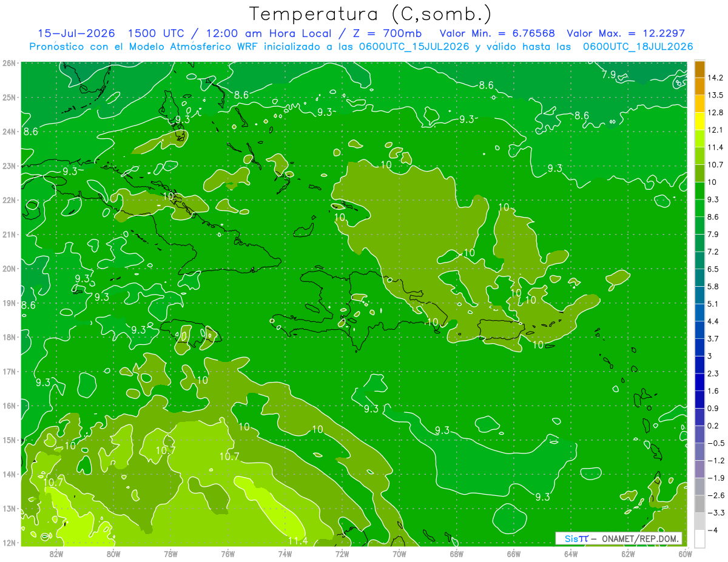Click the '12.8' value on the colorbar legend

[x=717, y=112]
